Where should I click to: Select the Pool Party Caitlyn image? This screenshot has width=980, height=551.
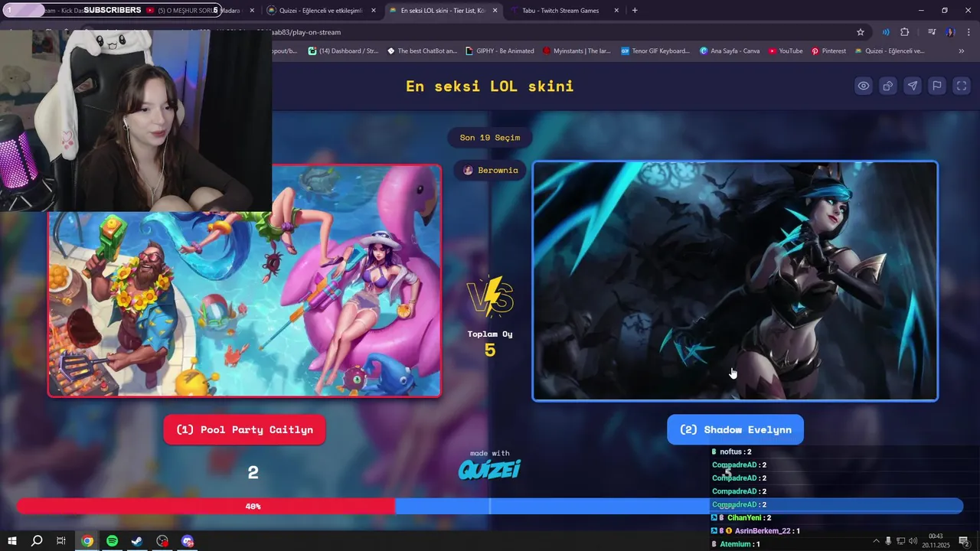pos(244,281)
